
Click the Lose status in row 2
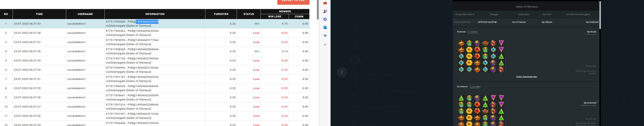(256, 33)
